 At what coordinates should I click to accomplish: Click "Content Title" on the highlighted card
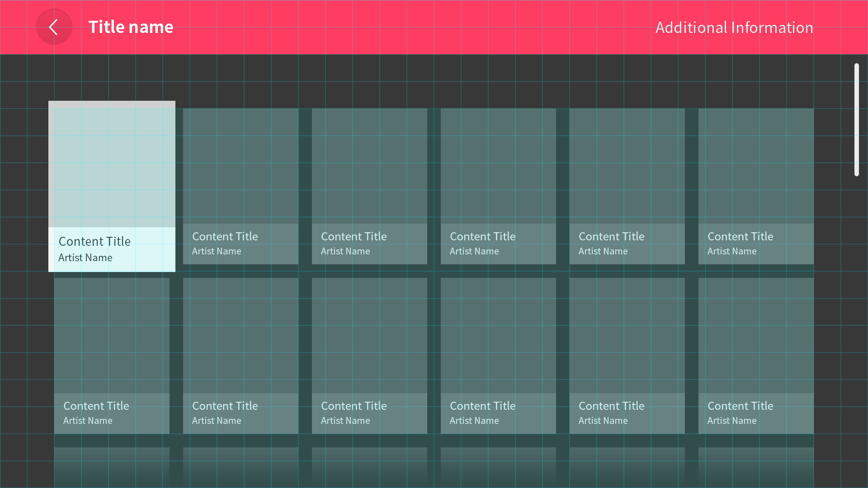(94, 241)
